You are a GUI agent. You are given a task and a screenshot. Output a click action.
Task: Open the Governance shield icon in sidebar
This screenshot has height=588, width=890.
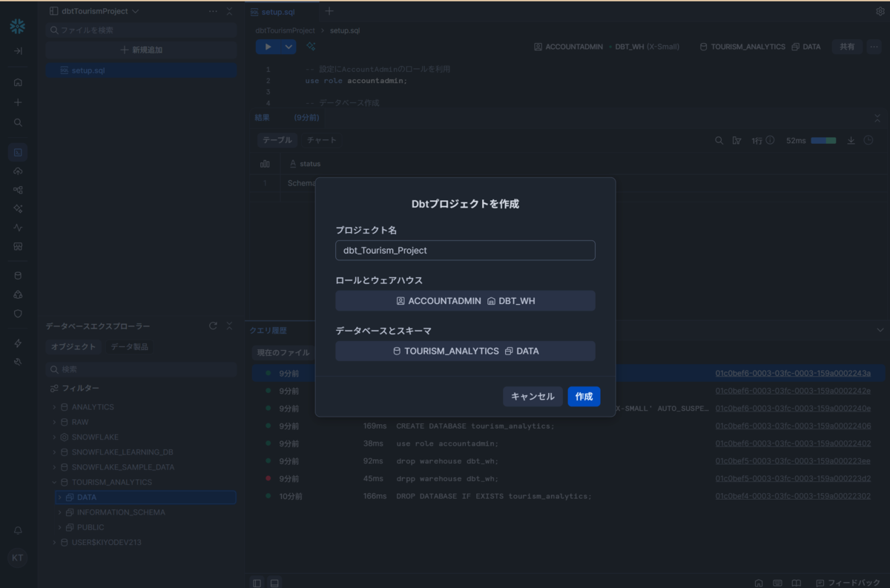pos(18,314)
